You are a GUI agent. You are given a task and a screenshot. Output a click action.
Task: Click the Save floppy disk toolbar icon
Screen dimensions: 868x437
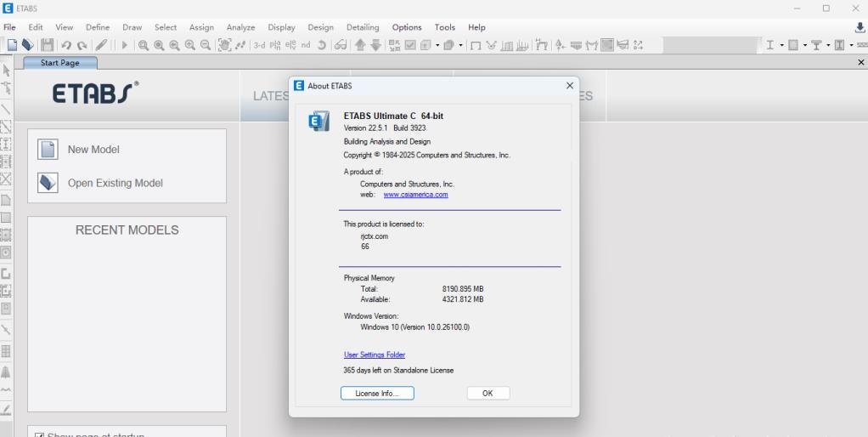click(x=47, y=45)
